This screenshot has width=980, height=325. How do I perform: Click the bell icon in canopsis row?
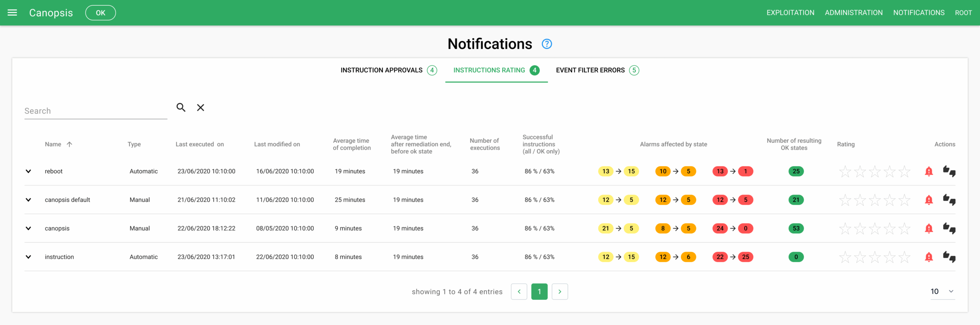tap(929, 229)
